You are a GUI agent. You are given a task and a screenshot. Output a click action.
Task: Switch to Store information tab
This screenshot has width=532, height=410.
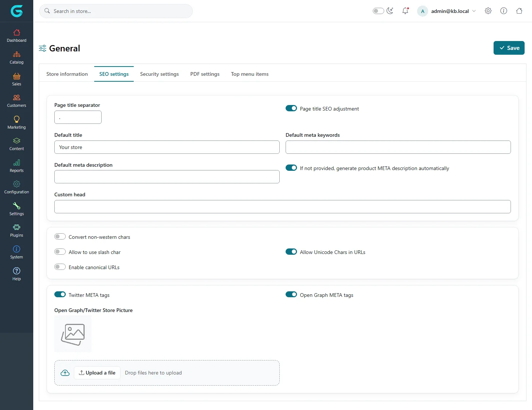point(67,74)
